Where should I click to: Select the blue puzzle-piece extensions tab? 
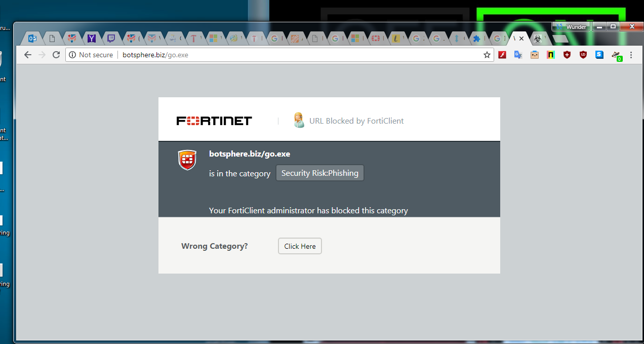476,38
